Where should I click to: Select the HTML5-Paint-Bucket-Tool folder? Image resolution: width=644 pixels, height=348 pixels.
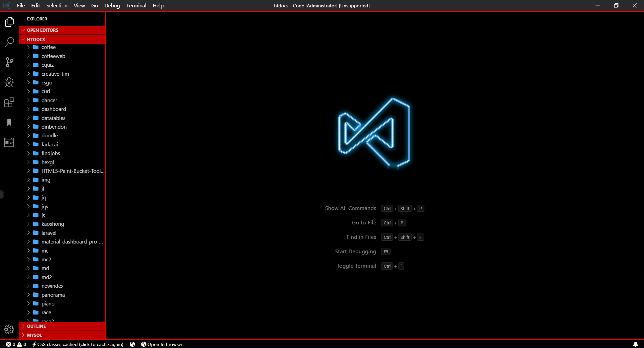(62, 171)
